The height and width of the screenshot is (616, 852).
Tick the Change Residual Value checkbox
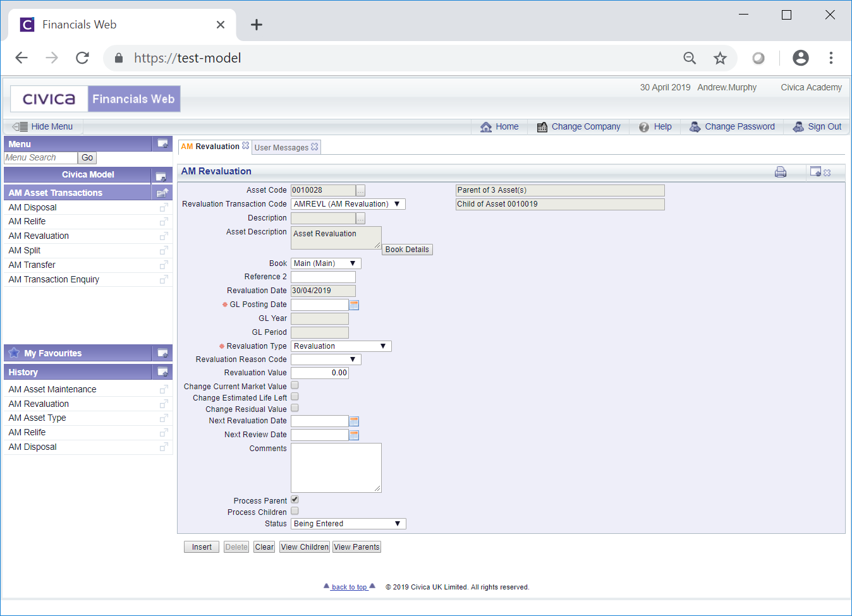pyautogui.click(x=295, y=408)
